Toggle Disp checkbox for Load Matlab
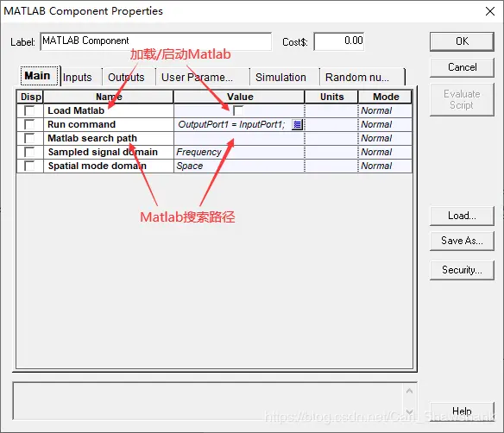Image resolution: width=504 pixels, height=433 pixels. coord(29,110)
